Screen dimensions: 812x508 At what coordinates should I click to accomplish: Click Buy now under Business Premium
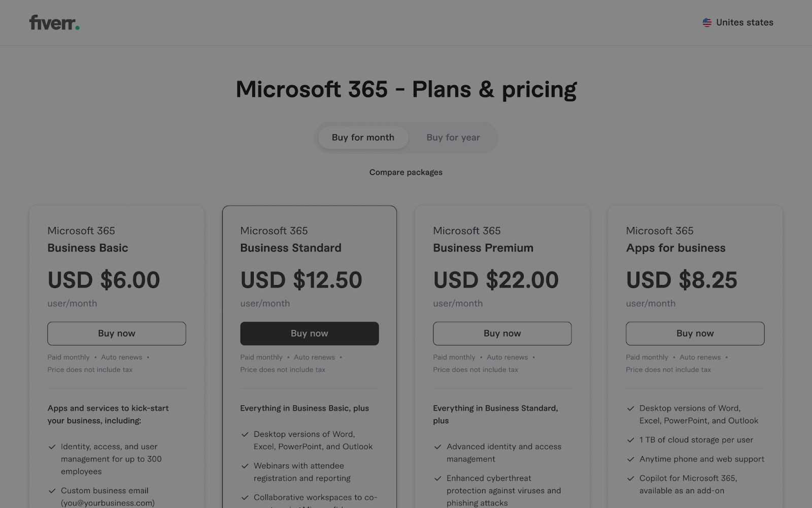[x=502, y=333]
